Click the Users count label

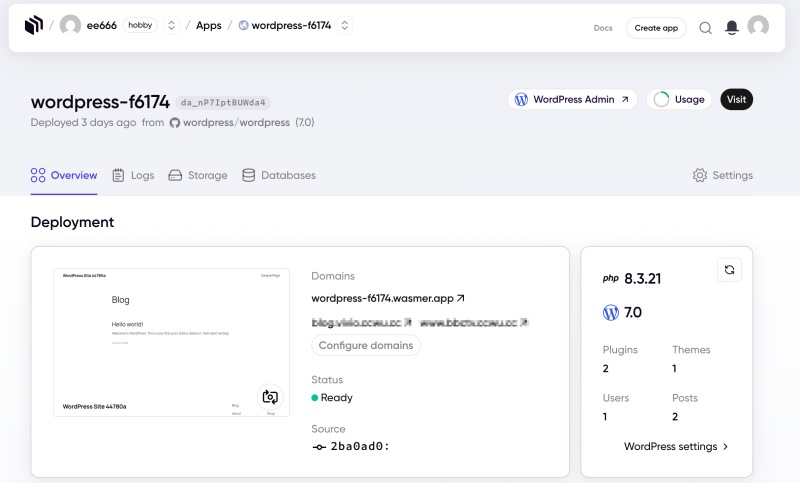[x=616, y=398]
